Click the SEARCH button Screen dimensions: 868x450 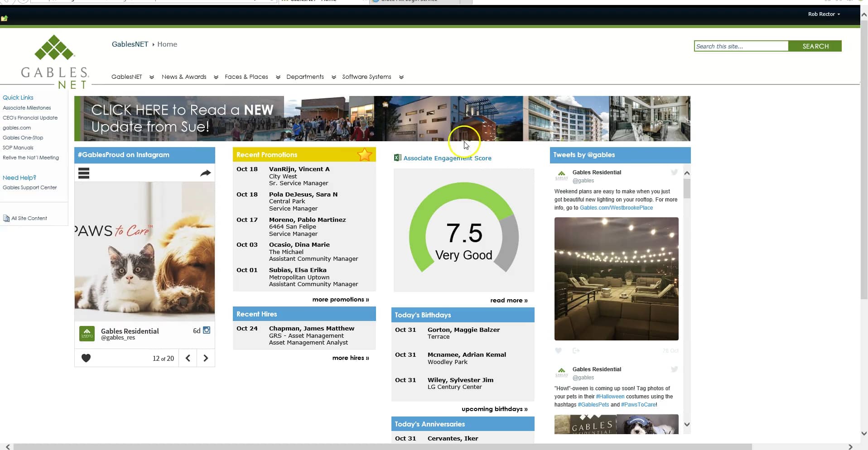click(x=815, y=46)
